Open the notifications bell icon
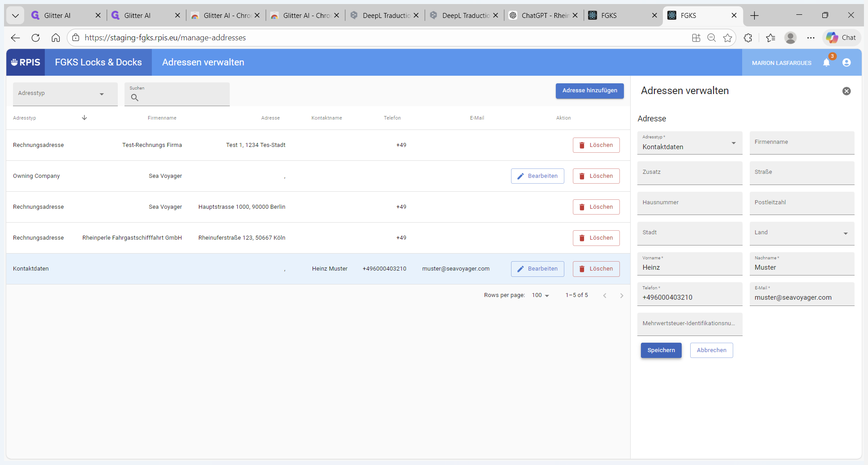 pos(826,63)
